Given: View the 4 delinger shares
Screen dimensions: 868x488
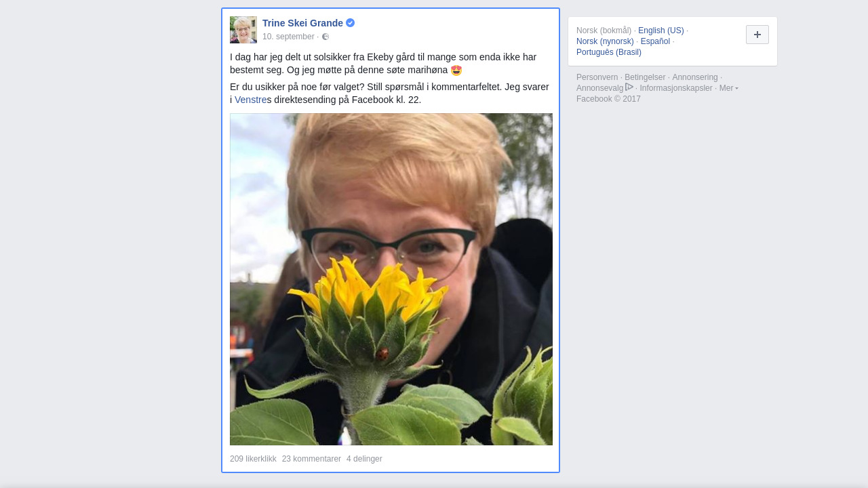Looking at the screenshot, I should [x=364, y=459].
